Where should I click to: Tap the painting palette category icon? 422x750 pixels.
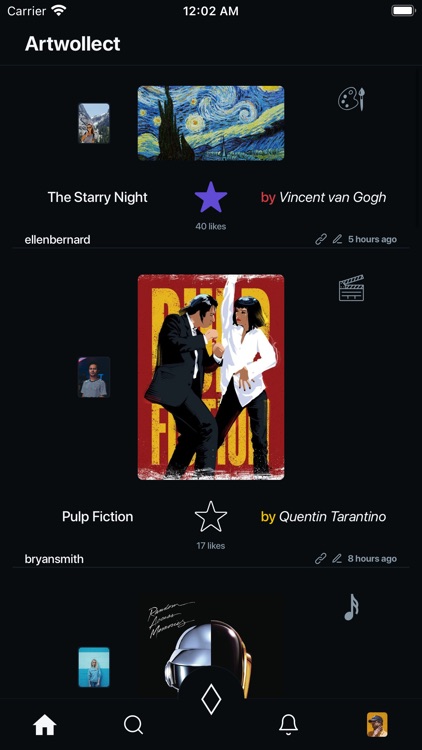click(x=352, y=99)
